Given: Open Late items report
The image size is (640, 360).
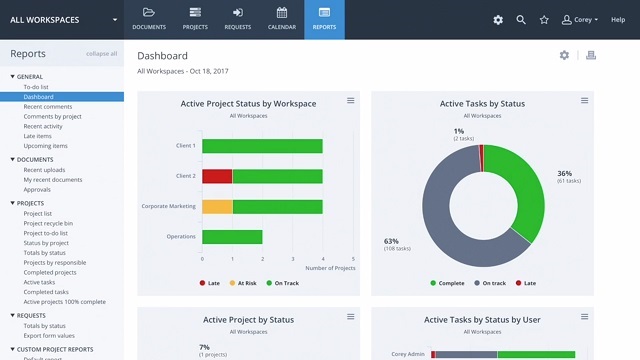Looking at the screenshot, I should (38, 136).
